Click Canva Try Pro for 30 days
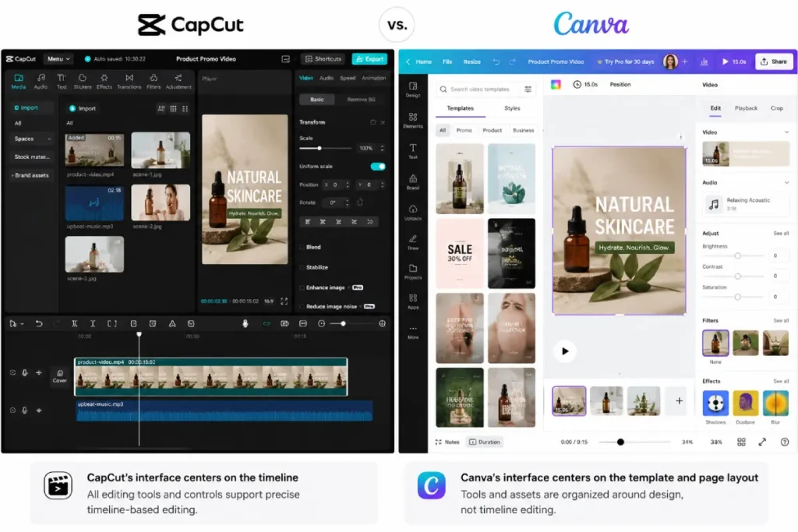This screenshot has height=532, width=798. point(626,62)
